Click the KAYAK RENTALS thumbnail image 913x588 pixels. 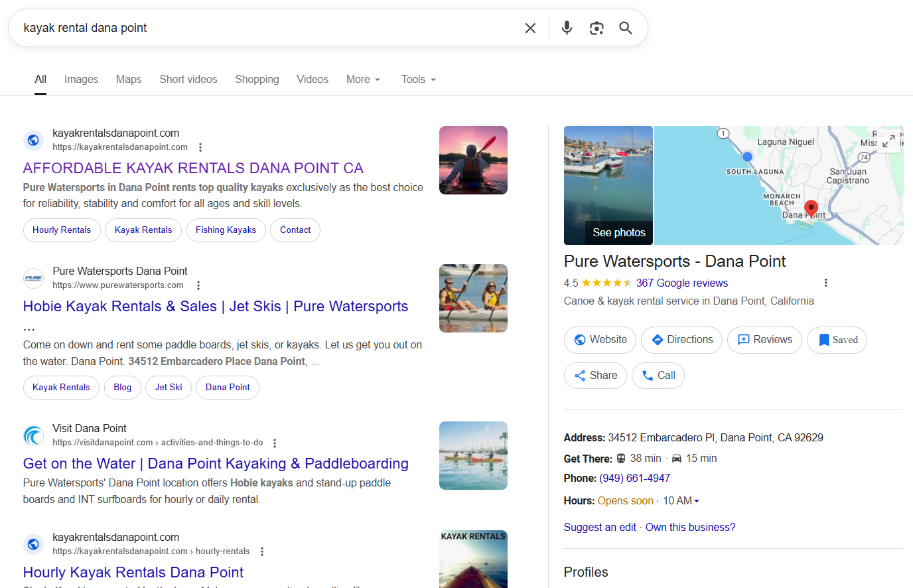473,559
